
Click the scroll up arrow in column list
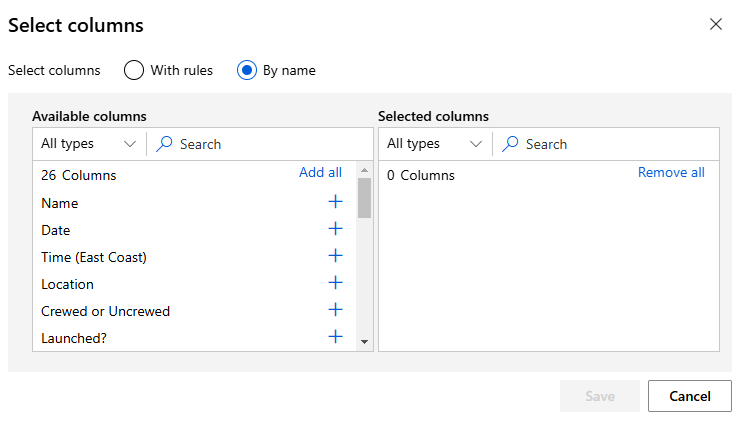point(364,170)
